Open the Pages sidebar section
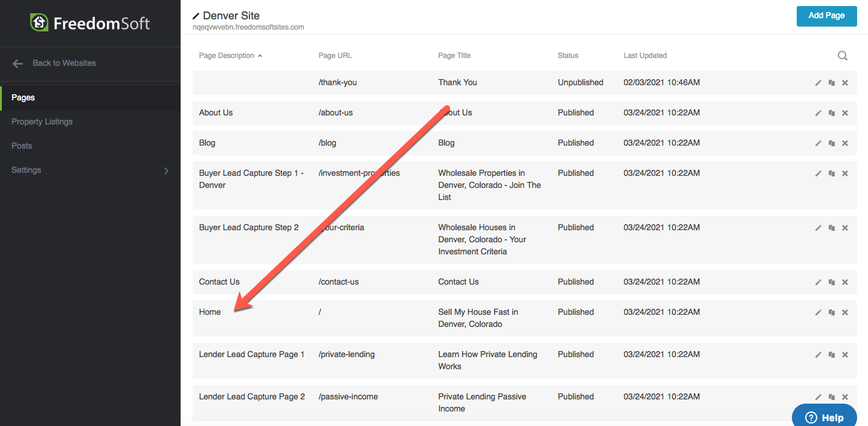868x426 pixels. [24, 97]
